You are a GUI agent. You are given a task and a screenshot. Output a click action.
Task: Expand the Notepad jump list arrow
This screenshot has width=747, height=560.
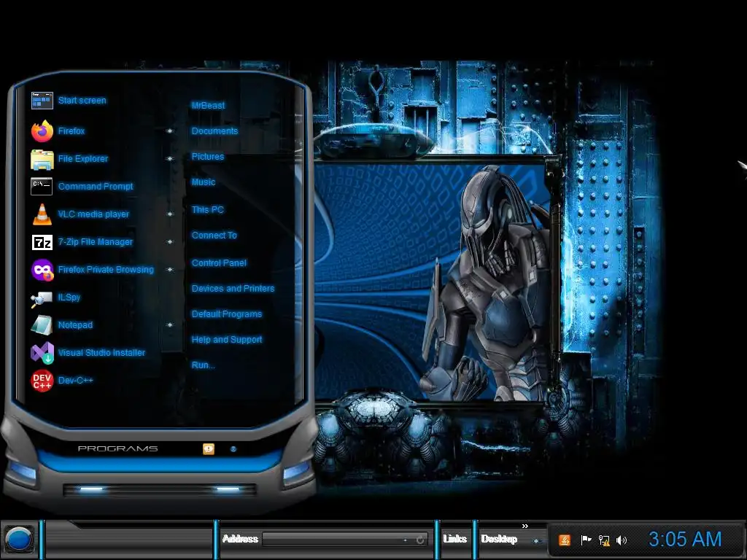coord(169,325)
